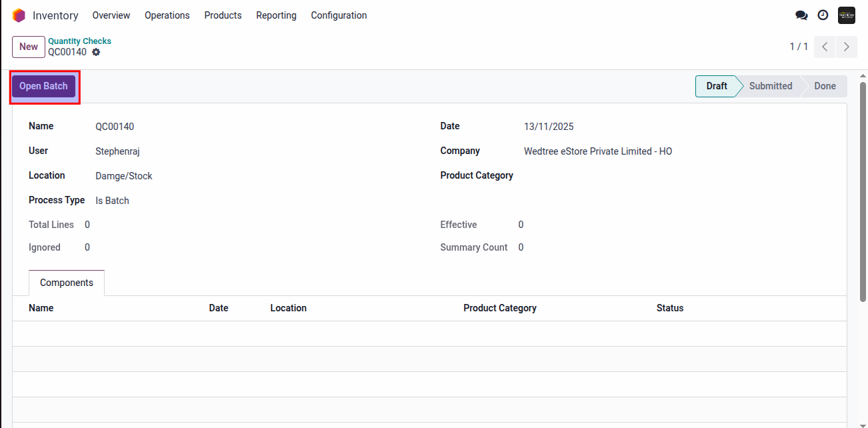Open the clock activities icon

coord(823,15)
